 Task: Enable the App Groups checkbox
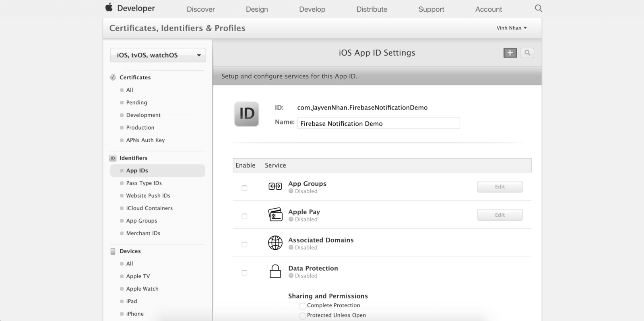244,188
